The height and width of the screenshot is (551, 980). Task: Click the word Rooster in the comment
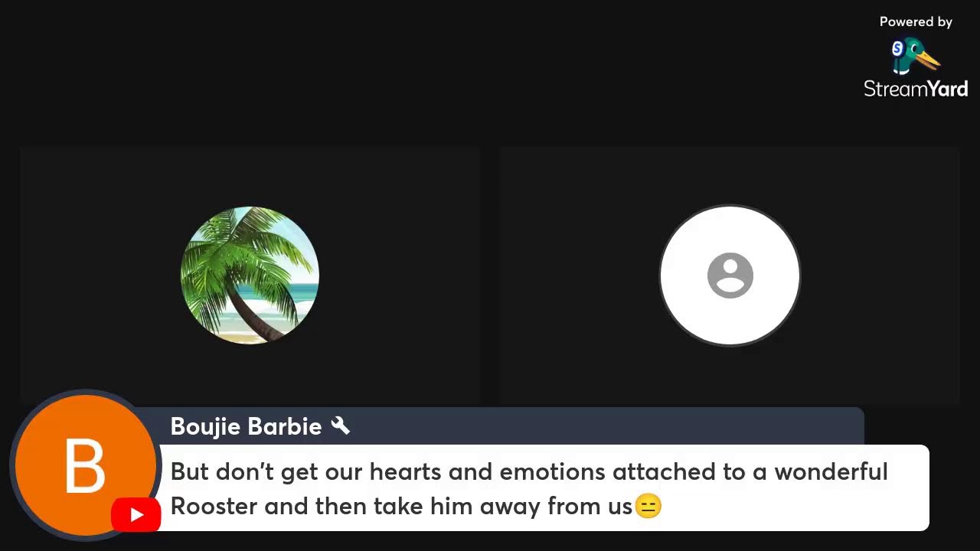tap(214, 506)
